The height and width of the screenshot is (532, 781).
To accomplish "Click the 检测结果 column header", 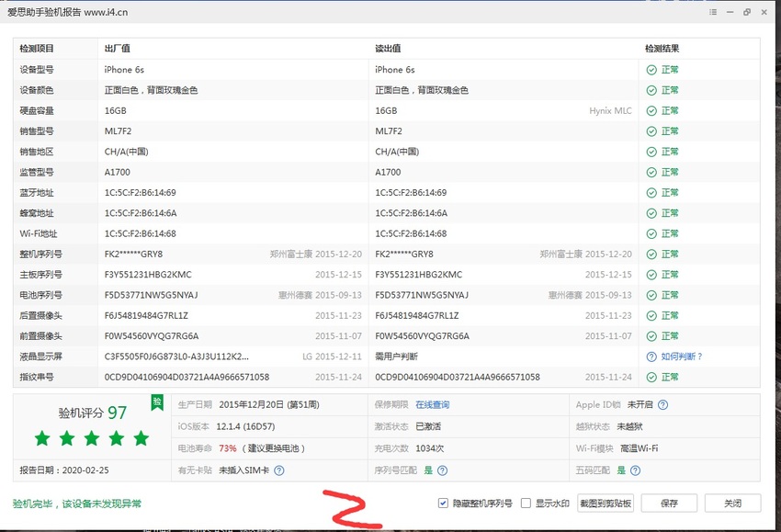I will coord(662,49).
